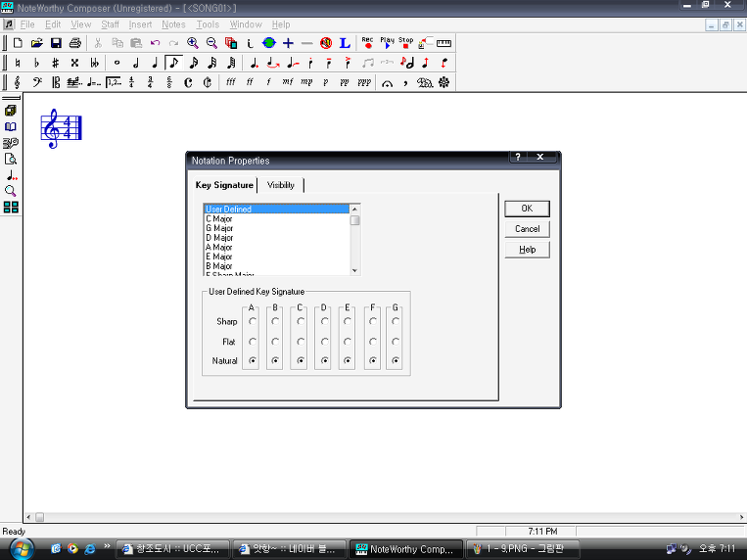Image resolution: width=747 pixels, height=560 pixels.
Task: Click the open book icon in left sidebar
Action: pos(11,126)
